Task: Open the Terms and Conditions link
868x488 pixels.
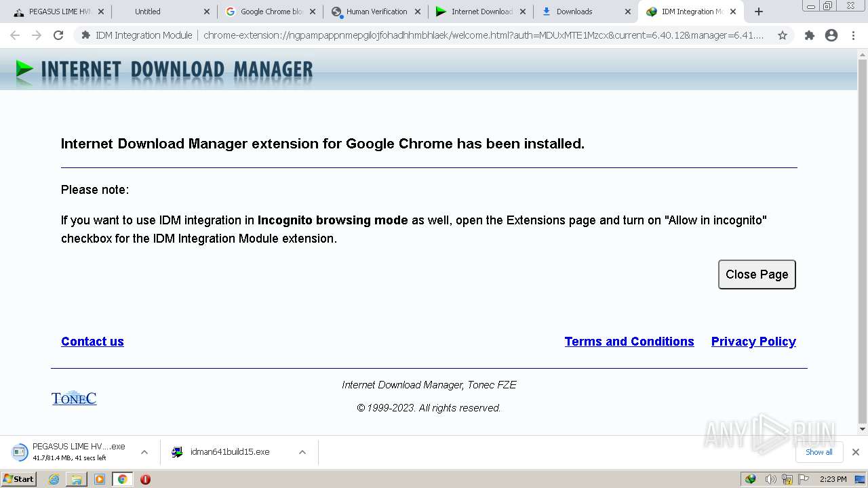Action: click(x=629, y=342)
